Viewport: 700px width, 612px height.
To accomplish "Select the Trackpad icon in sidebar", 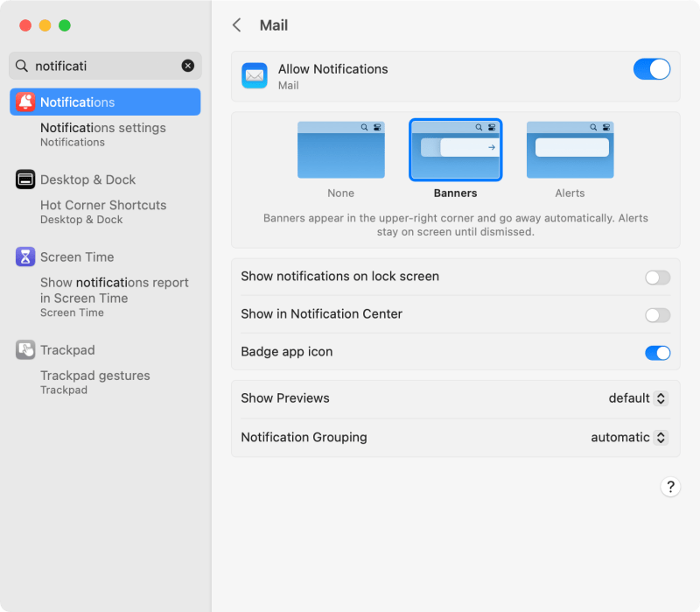I will (25, 349).
